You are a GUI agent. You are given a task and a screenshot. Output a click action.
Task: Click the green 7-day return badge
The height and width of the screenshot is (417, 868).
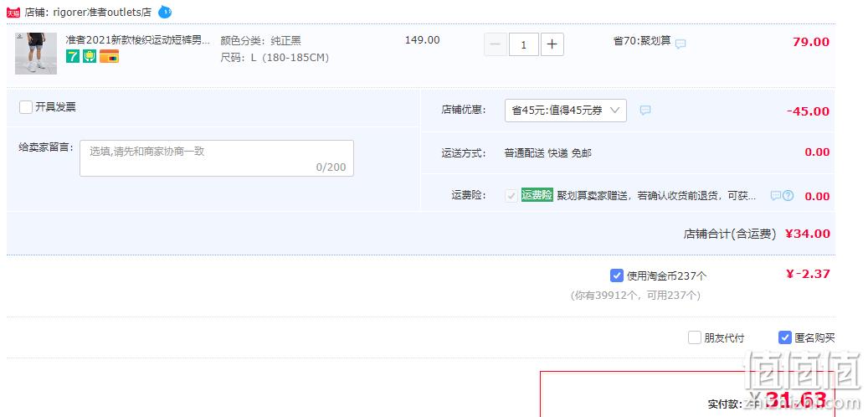(x=73, y=56)
